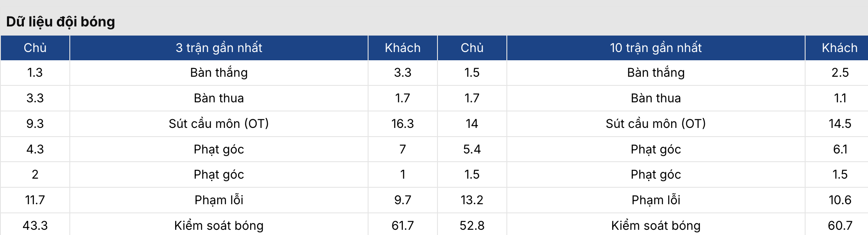Click the 11.7 fouls value

[x=35, y=200]
